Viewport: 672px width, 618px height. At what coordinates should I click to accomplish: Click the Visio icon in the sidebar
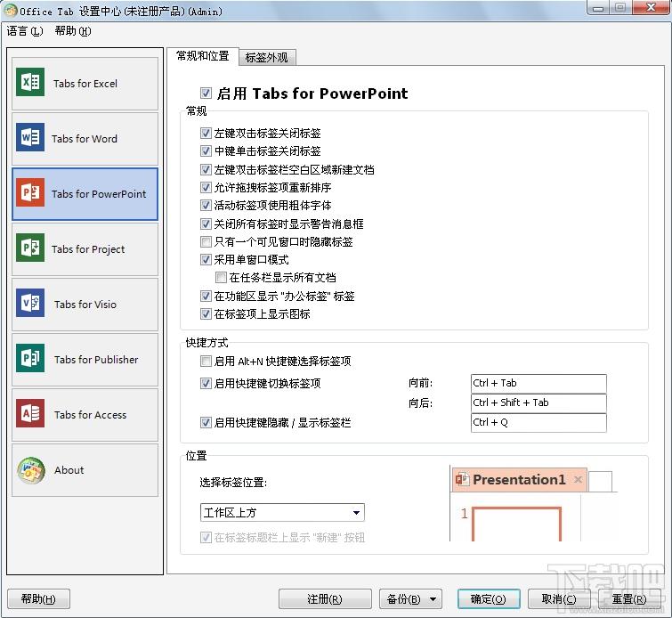coord(30,303)
